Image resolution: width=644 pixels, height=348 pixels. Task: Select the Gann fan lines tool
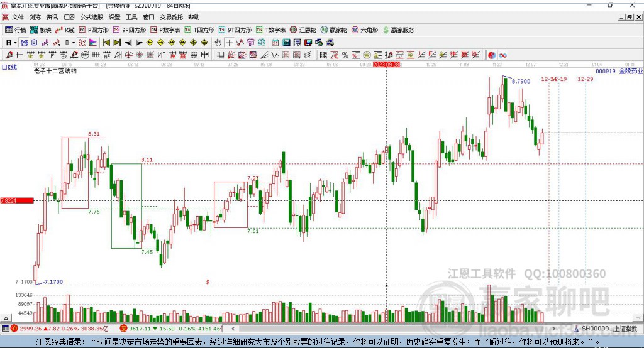tap(231, 55)
